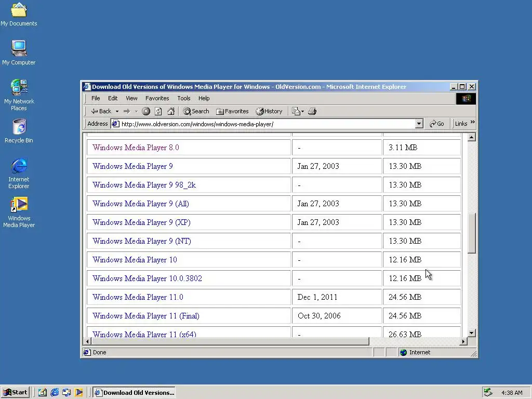
Task: Print the page with the printer icon
Action: (x=312, y=111)
